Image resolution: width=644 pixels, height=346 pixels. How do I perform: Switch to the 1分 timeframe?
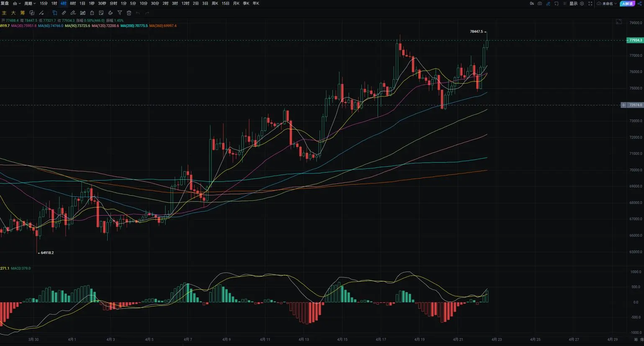click(x=123, y=3)
